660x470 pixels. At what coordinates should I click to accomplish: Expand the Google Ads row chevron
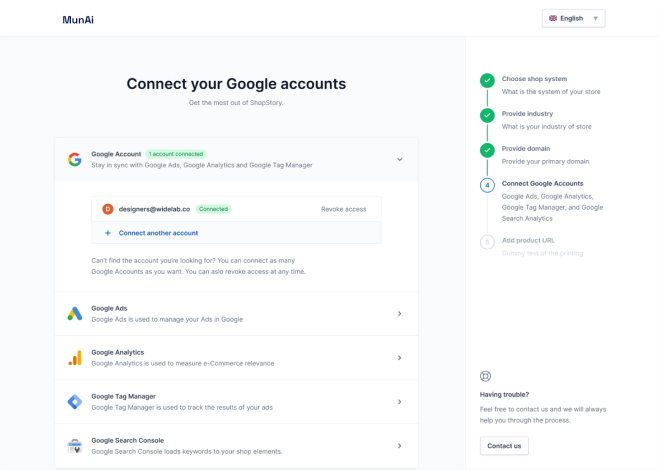coord(399,314)
